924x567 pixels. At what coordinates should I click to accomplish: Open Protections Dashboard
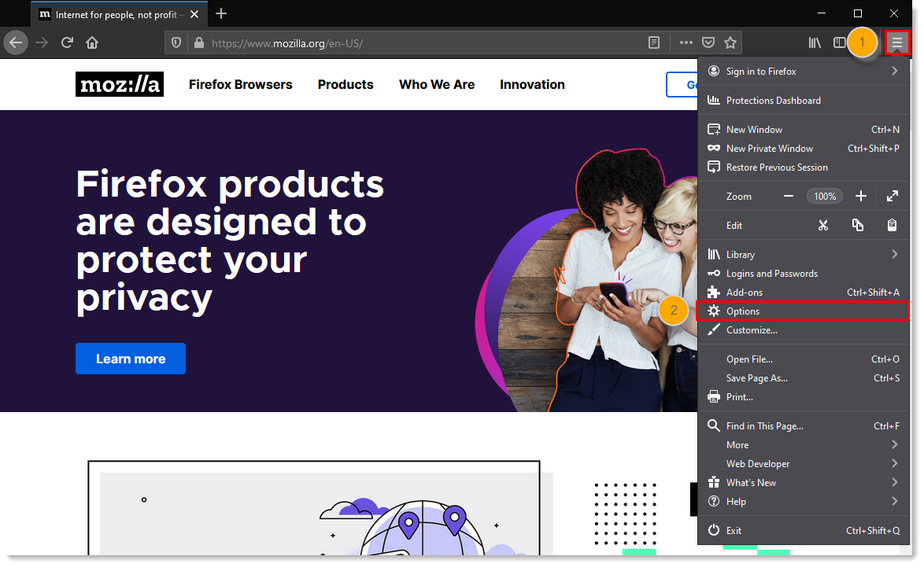pyautogui.click(x=804, y=100)
